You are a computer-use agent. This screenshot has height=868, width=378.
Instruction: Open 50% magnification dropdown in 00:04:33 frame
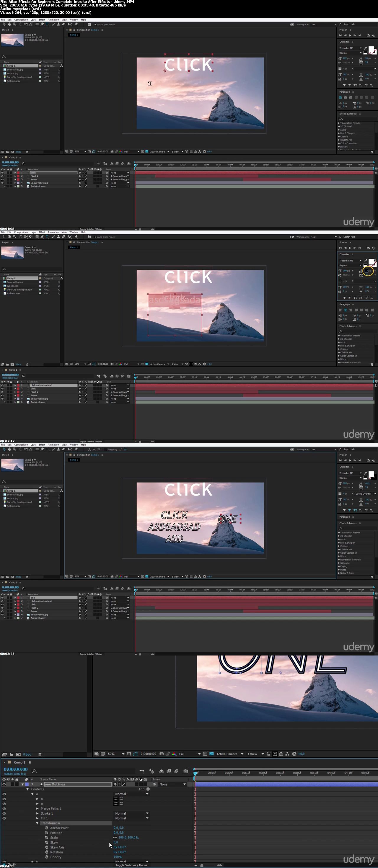[x=116, y=754]
